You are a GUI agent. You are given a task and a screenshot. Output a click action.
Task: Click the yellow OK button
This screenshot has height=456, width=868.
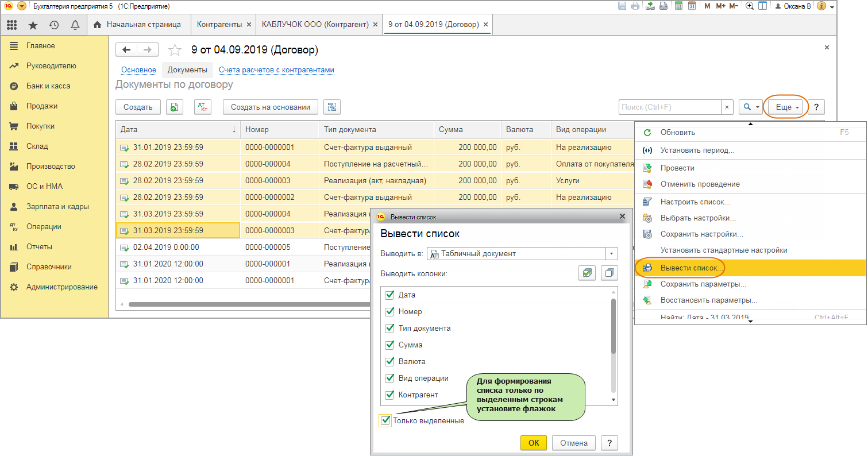pos(534,443)
